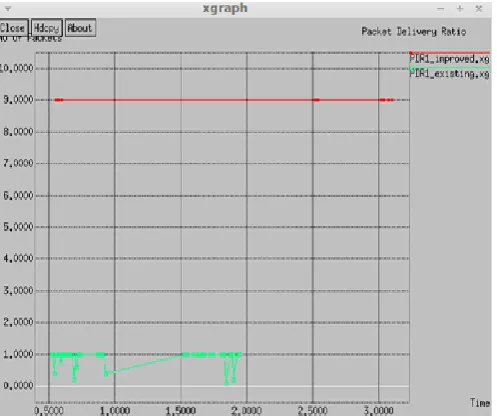Maximize the xgraph window with plus icon
This screenshot has height=416, width=497.
tap(460, 9)
